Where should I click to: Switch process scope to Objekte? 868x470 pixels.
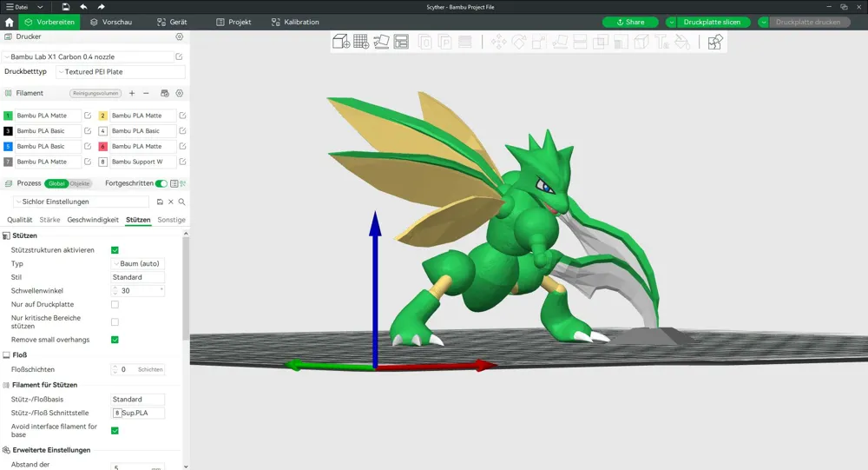tap(80, 183)
